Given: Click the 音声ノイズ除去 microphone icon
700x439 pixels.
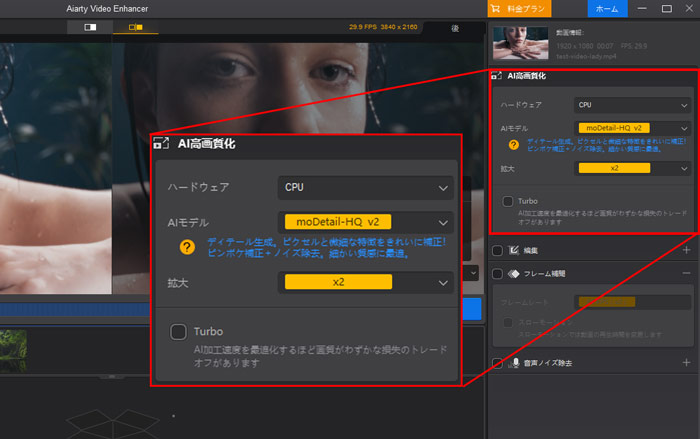Looking at the screenshot, I should (x=514, y=363).
